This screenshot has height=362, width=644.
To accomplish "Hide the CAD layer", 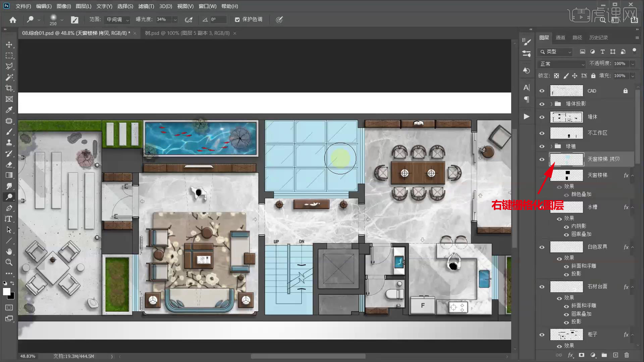I will (x=542, y=91).
